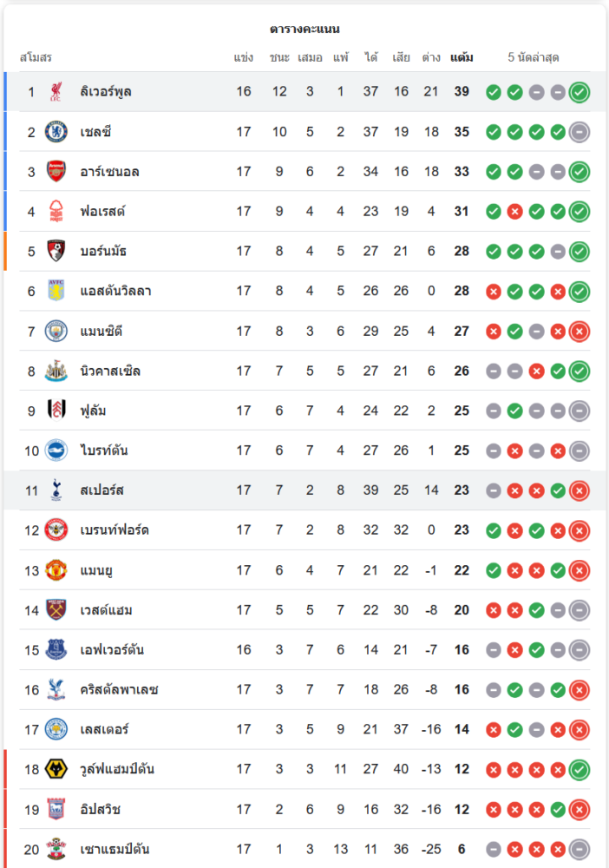Click the Arsenal club crest
Viewport: 609px width, 868px height.
coord(56,172)
